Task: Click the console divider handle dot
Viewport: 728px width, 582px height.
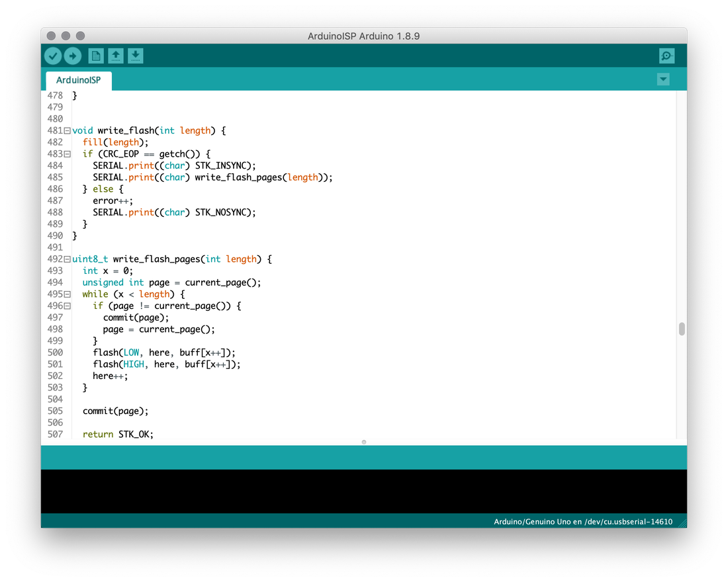Action: [364, 442]
